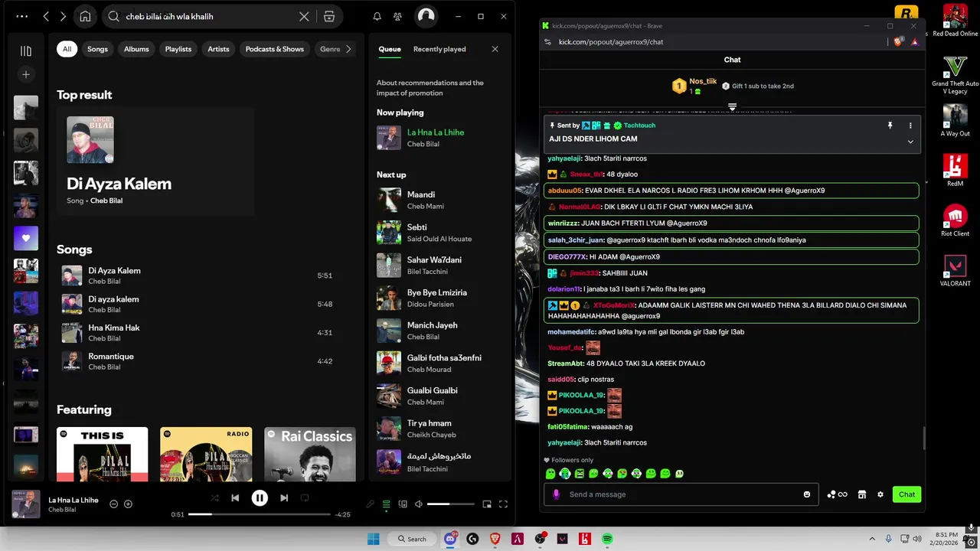Open pinned message three-dots menu
Viewport: 980px width, 551px height.
coord(910,126)
